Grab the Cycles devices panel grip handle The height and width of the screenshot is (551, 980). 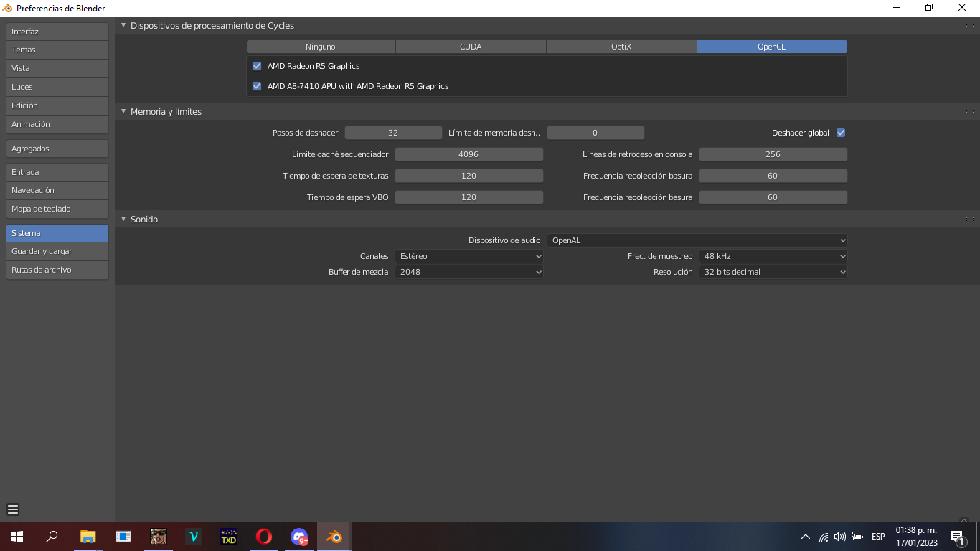[970, 26]
